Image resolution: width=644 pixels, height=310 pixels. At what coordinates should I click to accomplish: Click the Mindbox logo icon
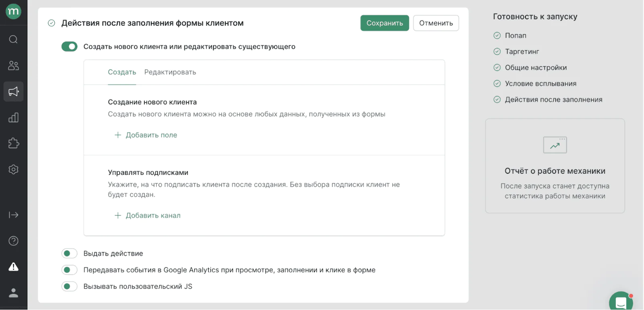pos(13,11)
